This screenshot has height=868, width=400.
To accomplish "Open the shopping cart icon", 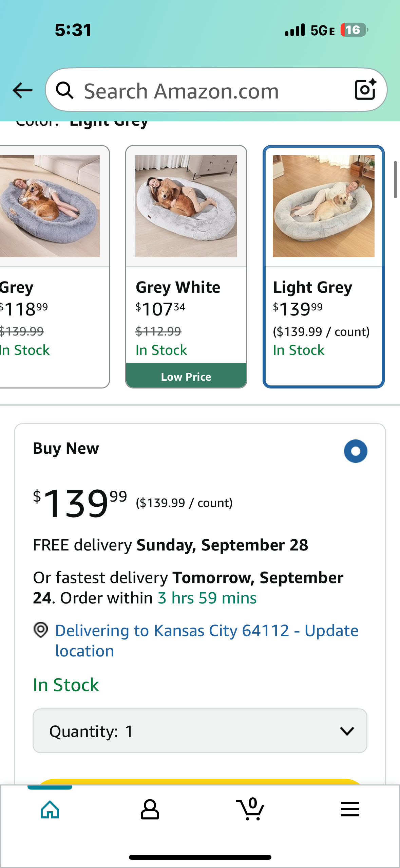I will (x=250, y=810).
